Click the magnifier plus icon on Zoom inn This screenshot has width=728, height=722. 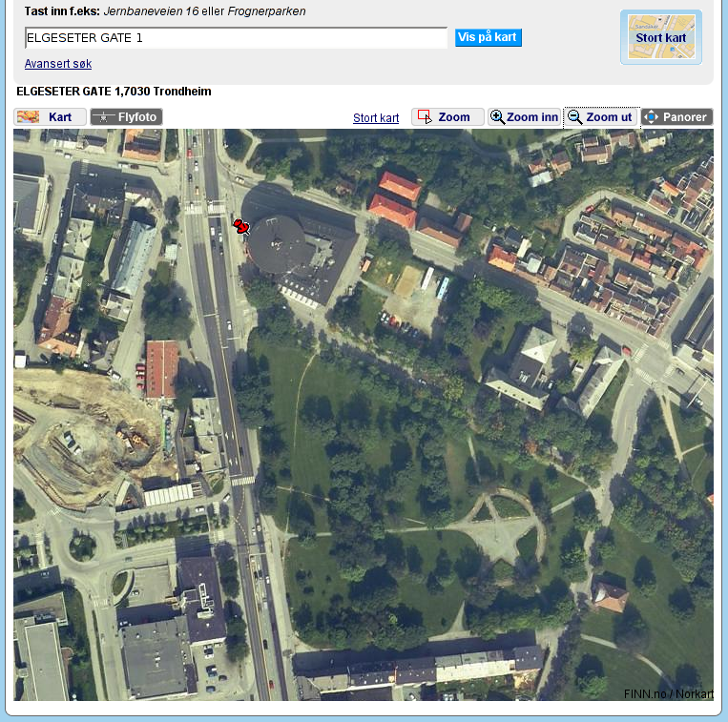[x=497, y=117]
